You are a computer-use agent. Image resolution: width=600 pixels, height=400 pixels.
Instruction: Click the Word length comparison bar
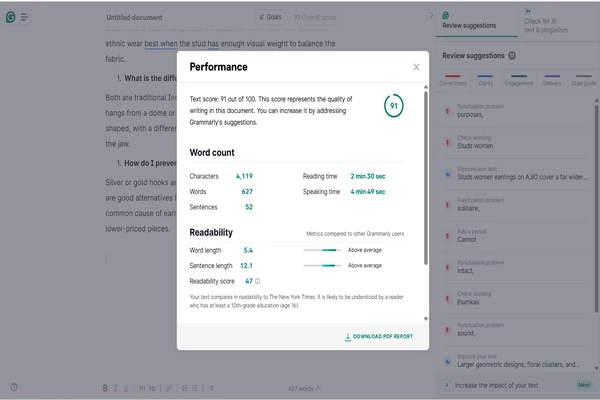tap(322, 250)
